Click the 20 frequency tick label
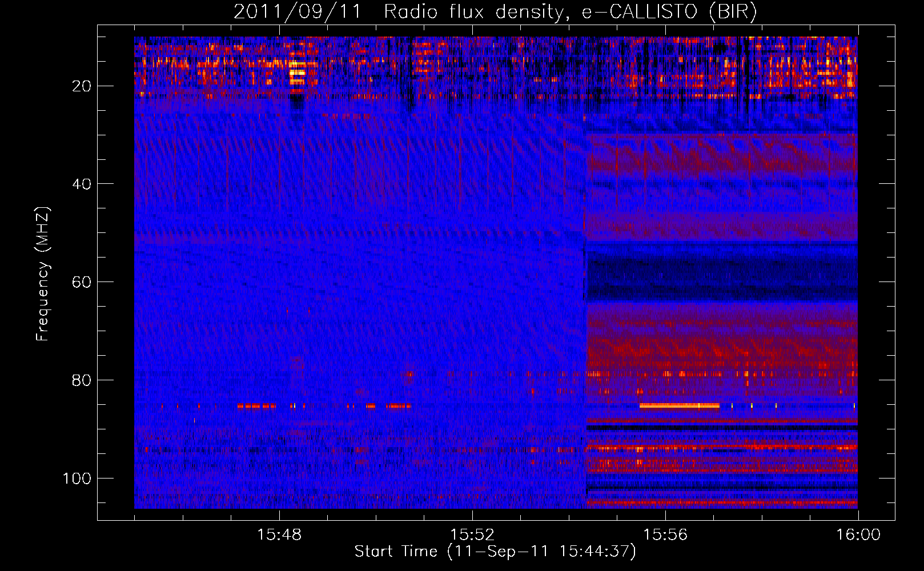This screenshot has height=571, width=924. tap(82, 86)
